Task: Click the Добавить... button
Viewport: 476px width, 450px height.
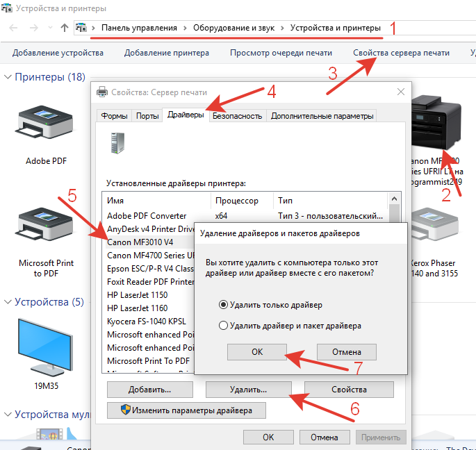Action: click(149, 390)
